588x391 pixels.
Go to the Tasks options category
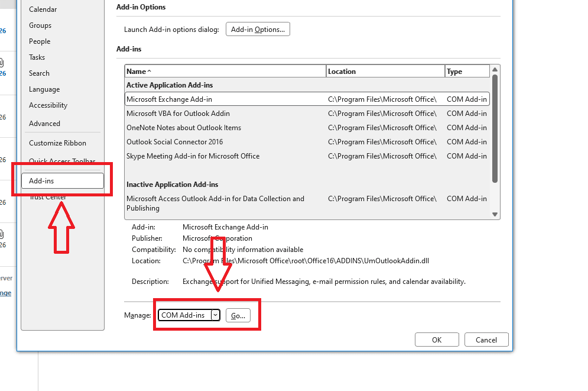pyautogui.click(x=37, y=57)
